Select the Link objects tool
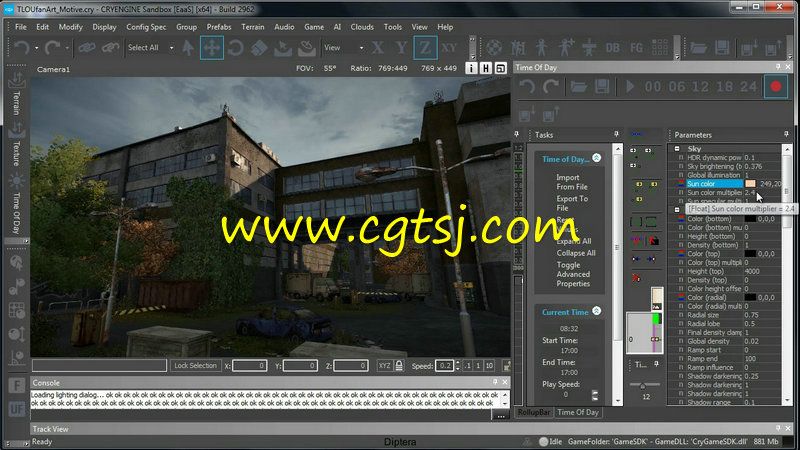This screenshot has height=450, width=800. click(87, 48)
